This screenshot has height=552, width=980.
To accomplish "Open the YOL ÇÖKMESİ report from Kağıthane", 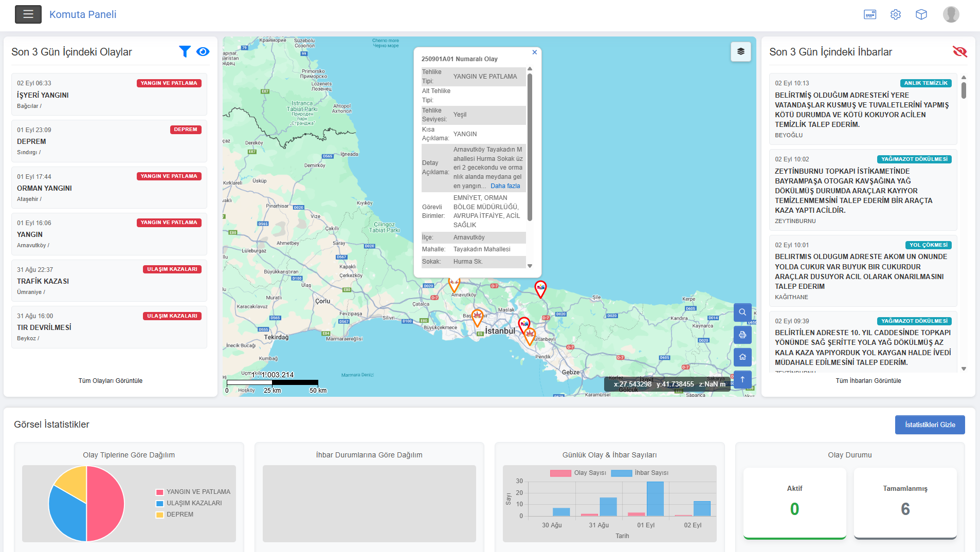I will [x=863, y=271].
